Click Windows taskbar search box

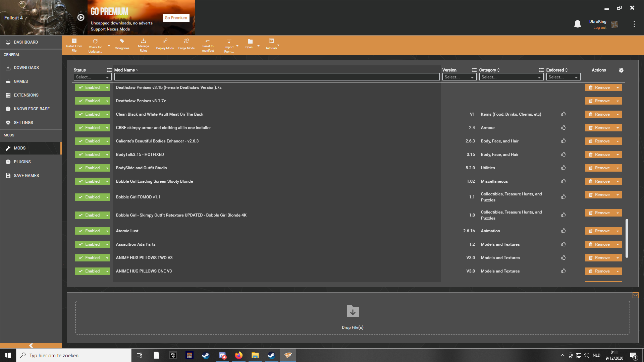click(74, 355)
